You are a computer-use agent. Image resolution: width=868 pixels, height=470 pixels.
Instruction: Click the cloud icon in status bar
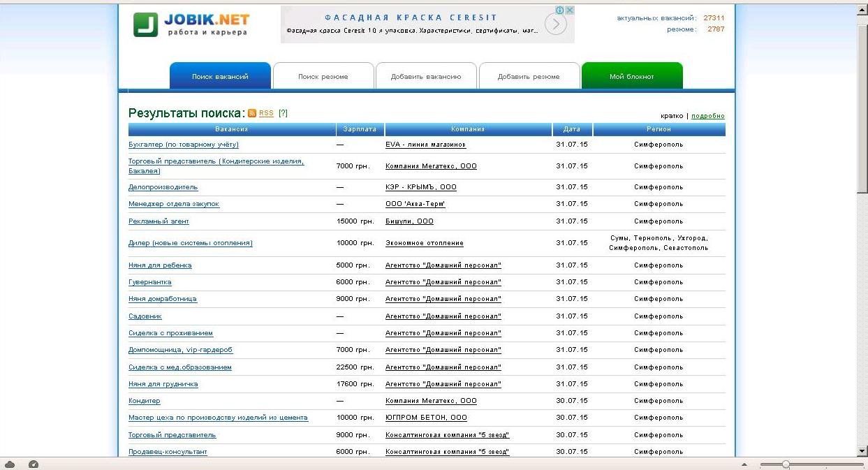(x=10, y=464)
